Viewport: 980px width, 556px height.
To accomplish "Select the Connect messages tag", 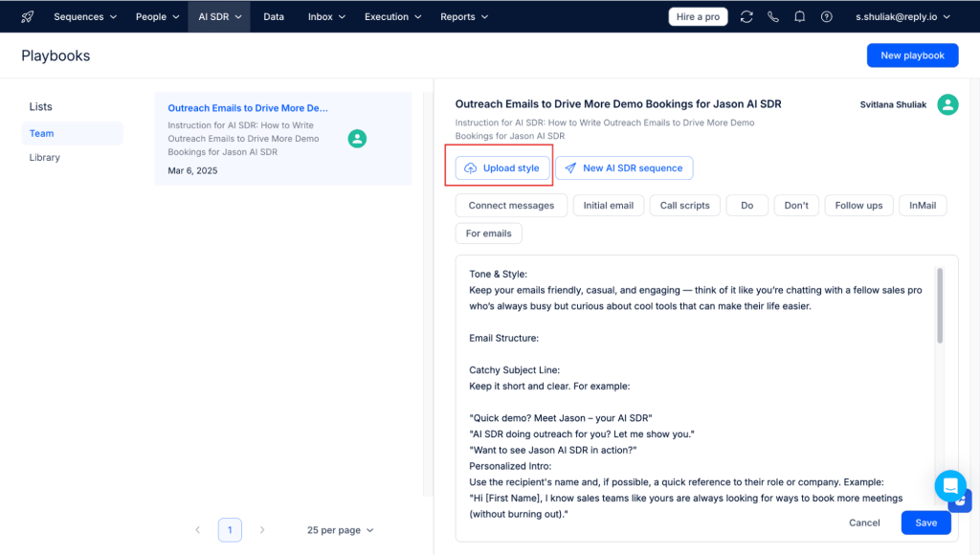I will coord(511,206).
